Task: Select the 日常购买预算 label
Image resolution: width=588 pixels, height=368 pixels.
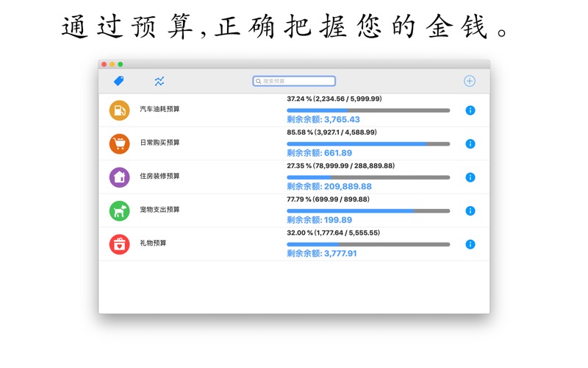Action: point(159,142)
